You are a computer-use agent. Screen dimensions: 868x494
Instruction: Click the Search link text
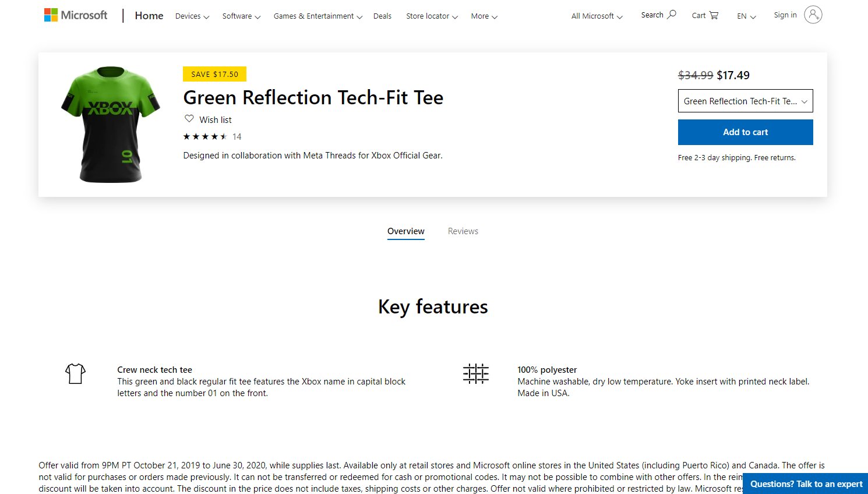[652, 15]
